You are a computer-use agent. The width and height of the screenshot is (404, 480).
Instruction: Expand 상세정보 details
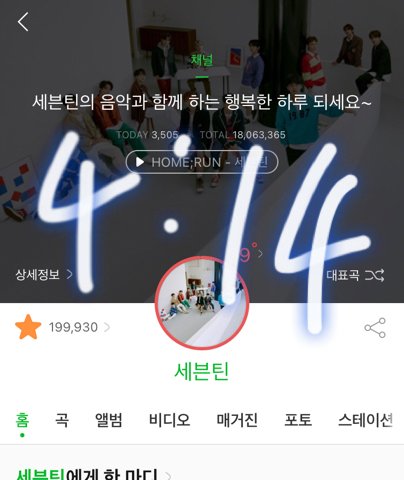[x=44, y=275]
